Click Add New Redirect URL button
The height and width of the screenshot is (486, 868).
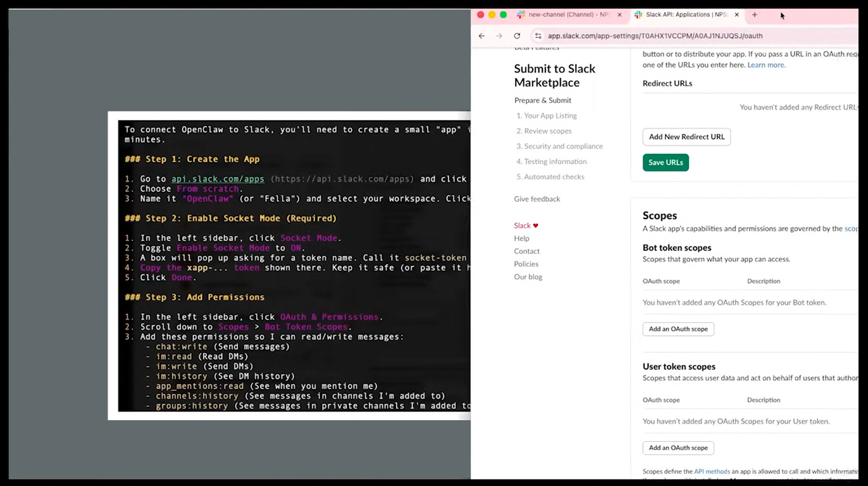pos(686,137)
